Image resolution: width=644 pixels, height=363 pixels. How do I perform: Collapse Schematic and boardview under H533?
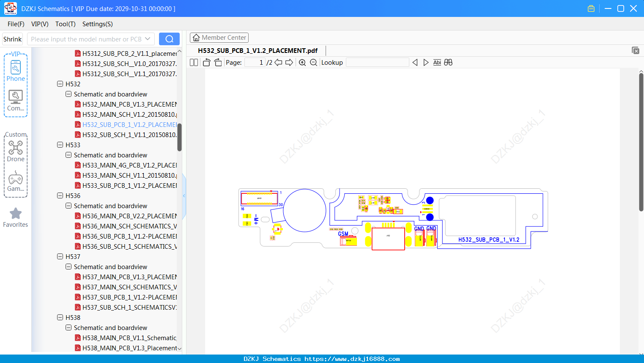point(69,155)
